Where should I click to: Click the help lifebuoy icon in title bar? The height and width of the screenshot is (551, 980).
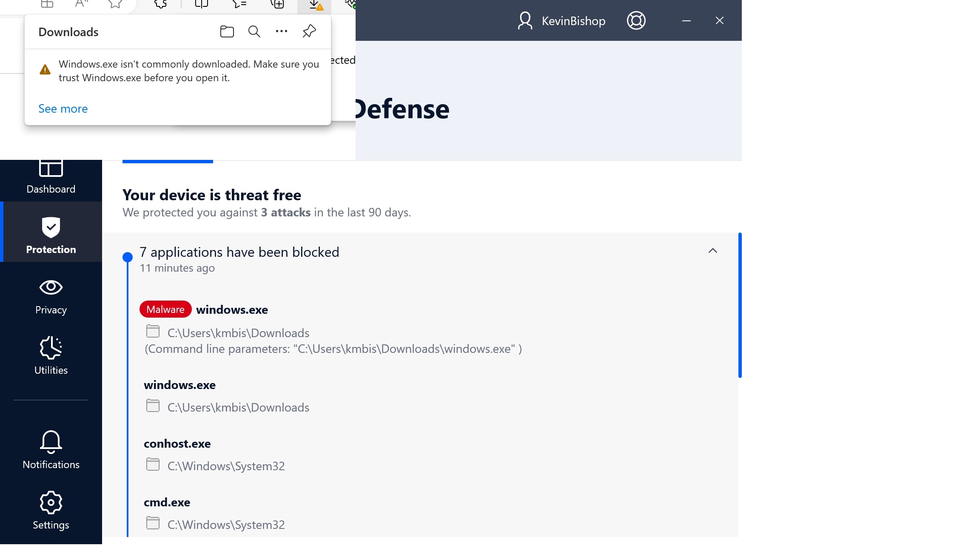click(636, 20)
